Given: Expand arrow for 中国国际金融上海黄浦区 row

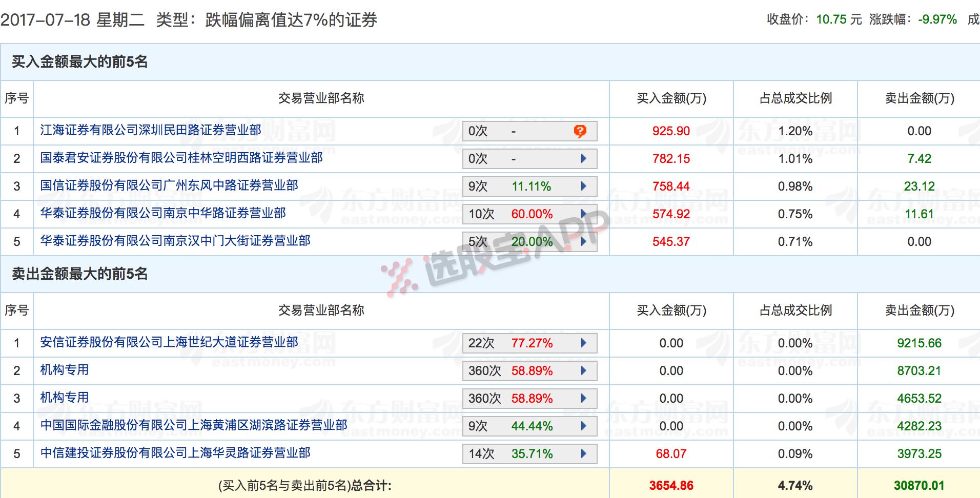Looking at the screenshot, I should tap(583, 426).
